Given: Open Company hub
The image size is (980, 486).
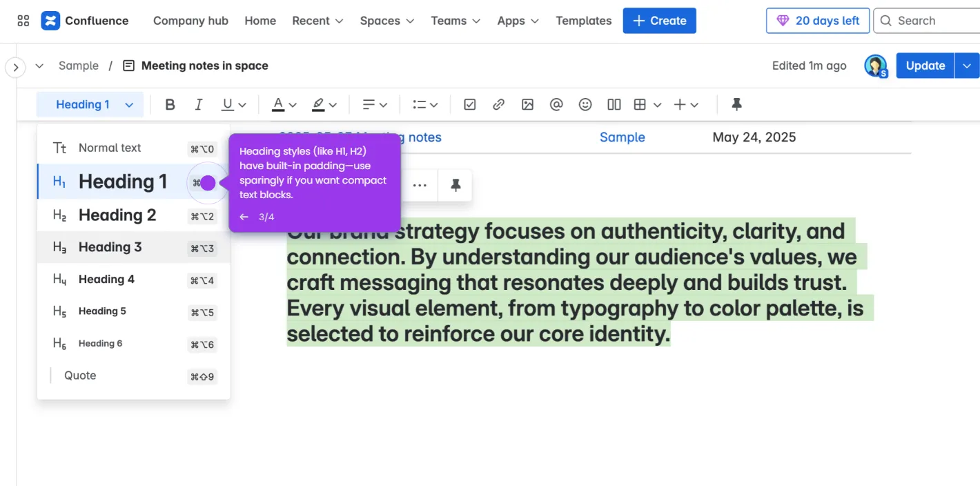Looking at the screenshot, I should pyautogui.click(x=190, y=21).
